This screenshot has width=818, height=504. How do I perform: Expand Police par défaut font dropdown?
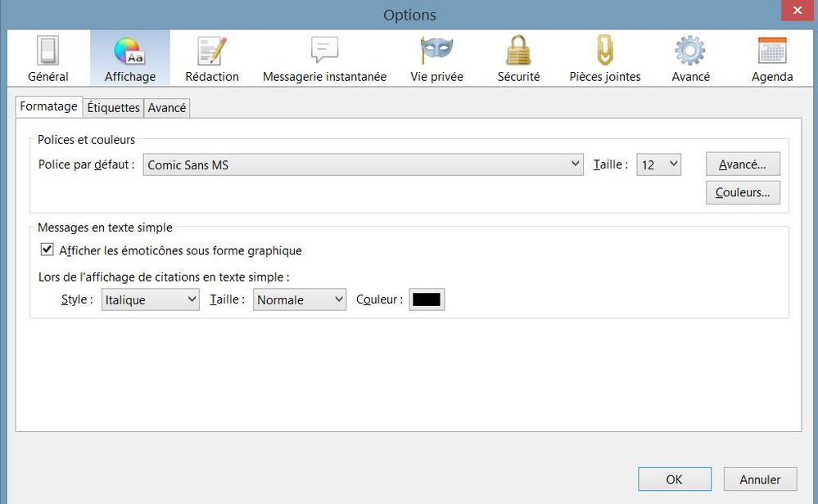pyautogui.click(x=364, y=164)
